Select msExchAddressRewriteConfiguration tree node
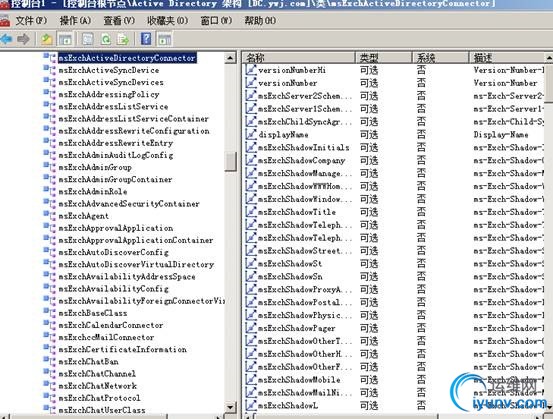Image resolution: width=553 pixels, height=419 pixels. [x=134, y=131]
